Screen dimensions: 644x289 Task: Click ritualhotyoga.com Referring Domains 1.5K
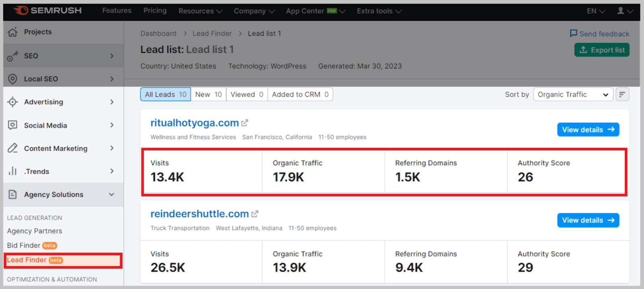click(408, 177)
